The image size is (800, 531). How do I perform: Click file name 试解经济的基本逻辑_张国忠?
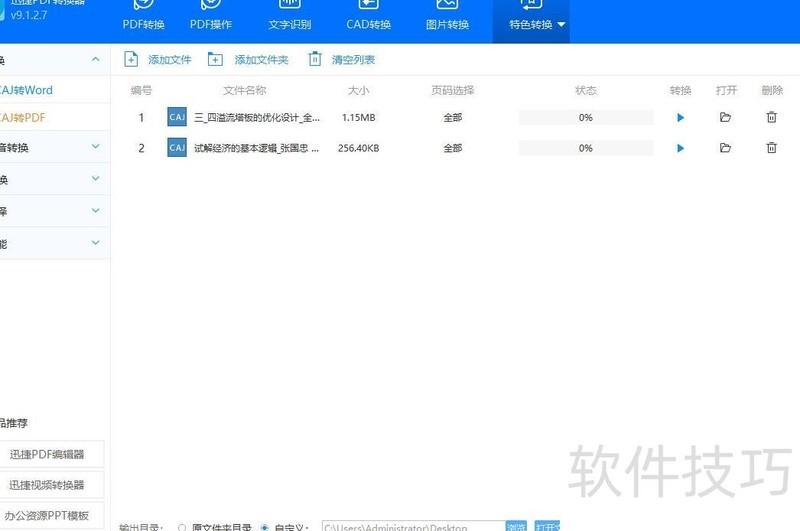click(256, 148)
